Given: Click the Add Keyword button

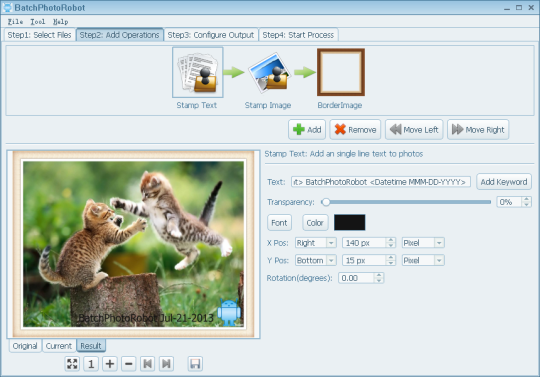Looking at the screenshot, I should [x=504, y=182].
